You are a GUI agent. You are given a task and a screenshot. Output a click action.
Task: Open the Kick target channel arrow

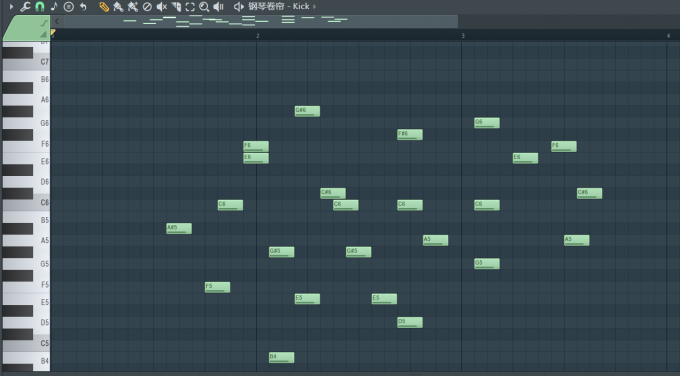314,7
